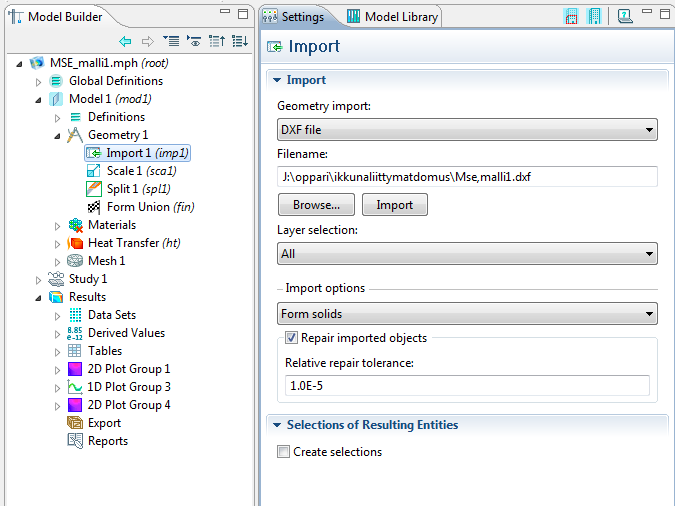Click the Model 1 (mod1) node icon
Viewport: 675px width, 506px height.
(x=56, y=99)
